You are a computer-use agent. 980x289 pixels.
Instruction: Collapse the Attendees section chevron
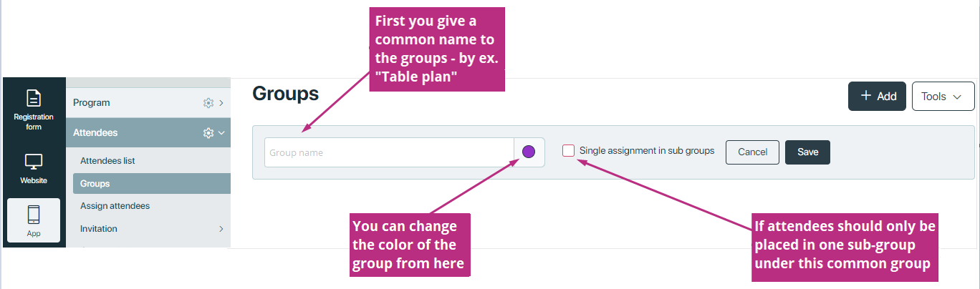pyautogui.click(x=221, y=133)
